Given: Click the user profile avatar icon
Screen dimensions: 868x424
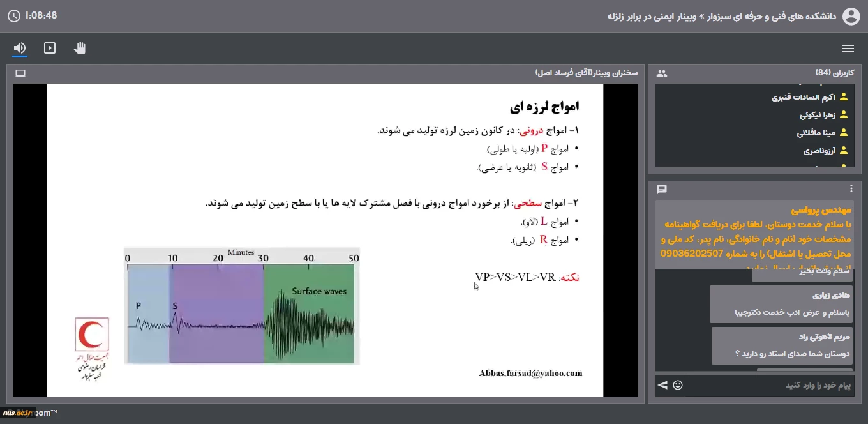Looking at the screenshot, I should tap(851, 17).
